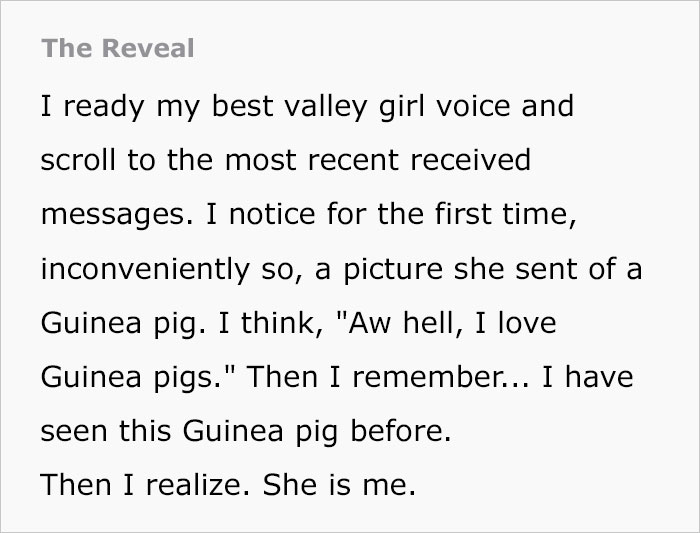Click the word "inconveniently"
Image resolution: width=700 pixels, height=533 pixels.
coord(142,269)
